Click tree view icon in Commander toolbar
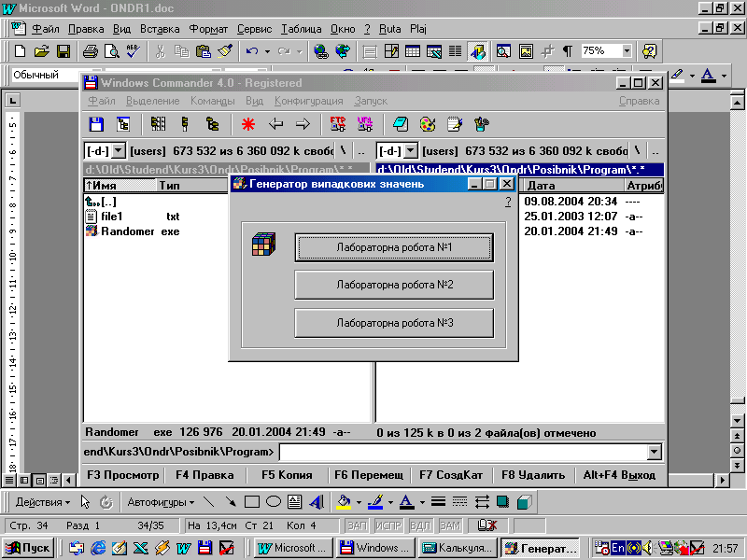747x560 pixels. pyautogui.click(x=123, y=125)
